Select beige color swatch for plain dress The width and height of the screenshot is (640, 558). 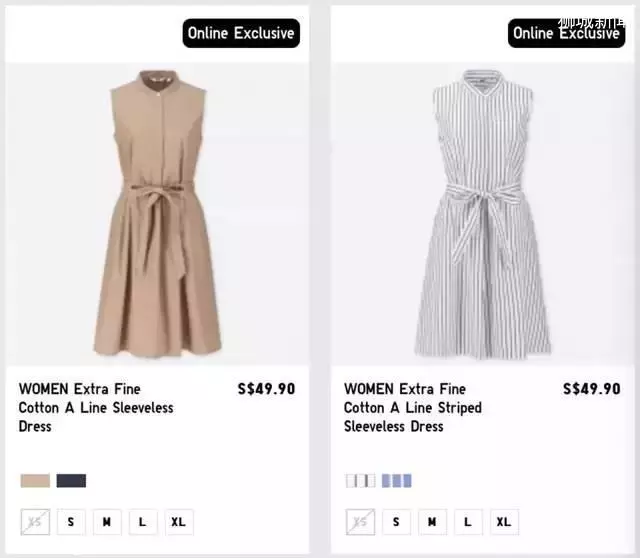(x=35, y=480)
